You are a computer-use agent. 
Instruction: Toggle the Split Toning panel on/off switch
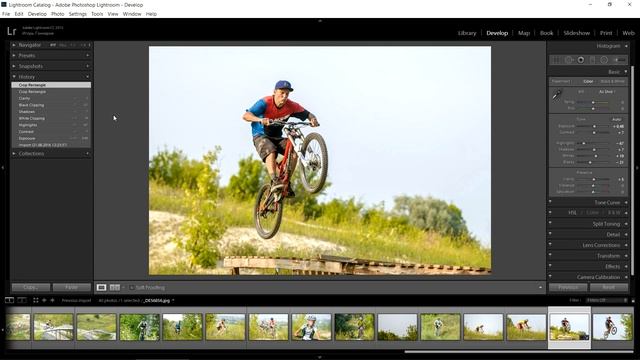point(550,223)
